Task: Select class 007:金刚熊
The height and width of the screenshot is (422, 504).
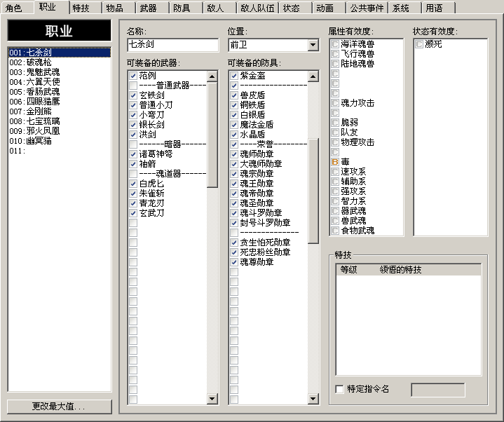Action: tap(60, 111)
